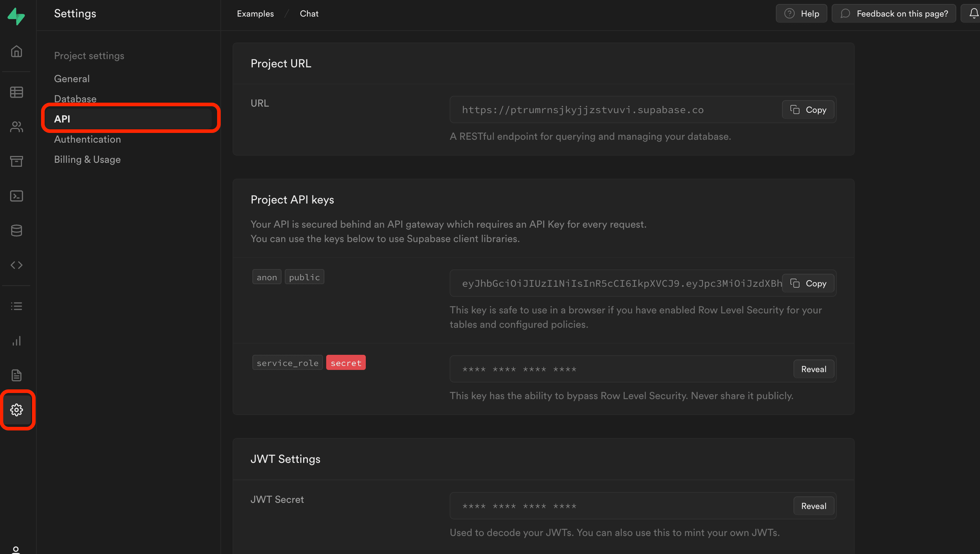
Task: Open the Table editor icon
Action: coord(16,92)
